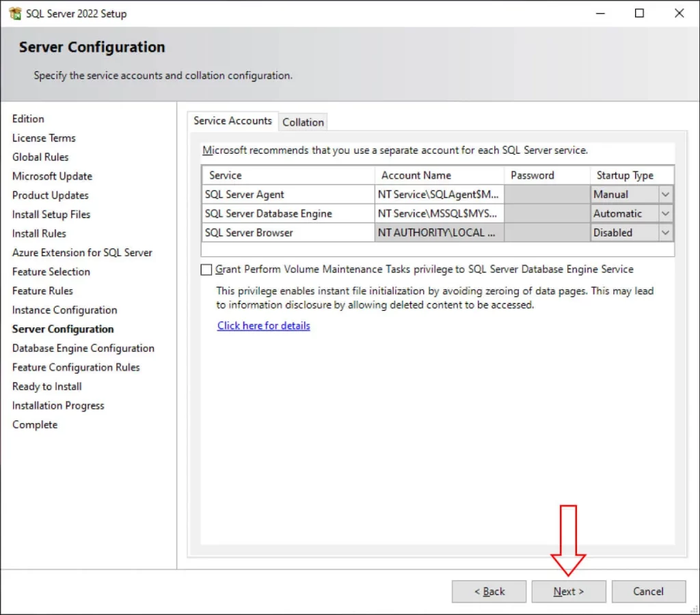Select the SQL Server Browser row
Viewport: 700px width, 615px height.
[287, 232]
